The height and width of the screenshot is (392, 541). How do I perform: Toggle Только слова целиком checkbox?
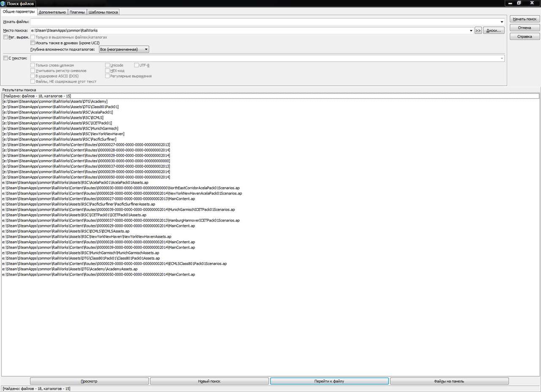click(x=33, y=65)
